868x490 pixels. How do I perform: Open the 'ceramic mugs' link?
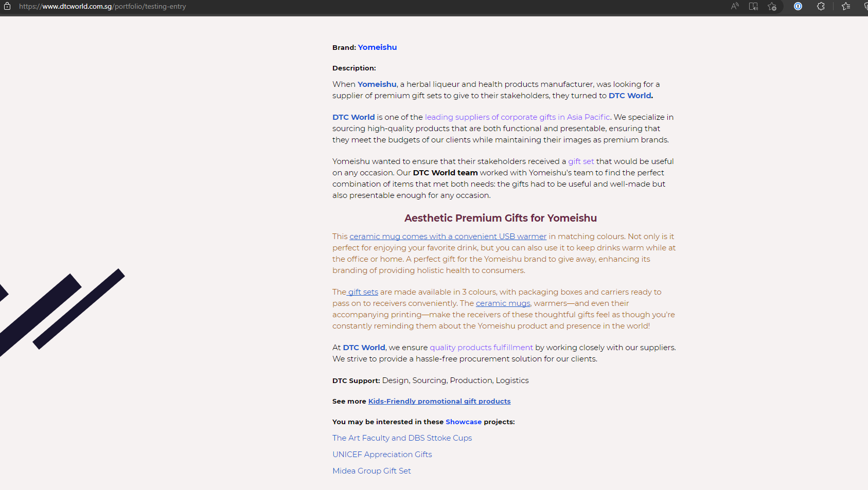503,303
